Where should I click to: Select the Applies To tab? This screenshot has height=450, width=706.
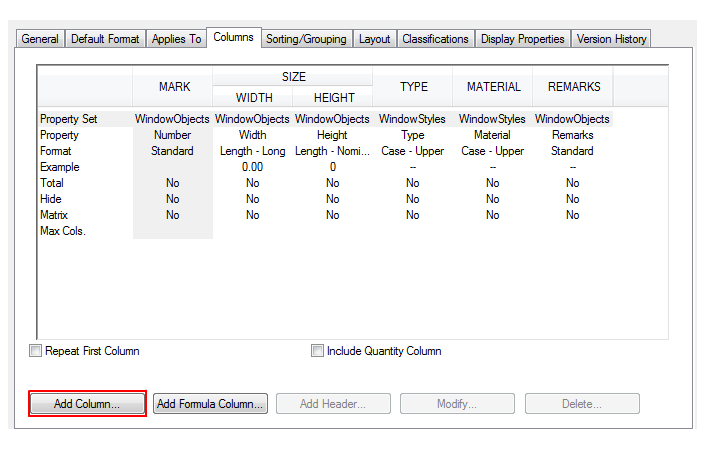click(x=177, y=39)
